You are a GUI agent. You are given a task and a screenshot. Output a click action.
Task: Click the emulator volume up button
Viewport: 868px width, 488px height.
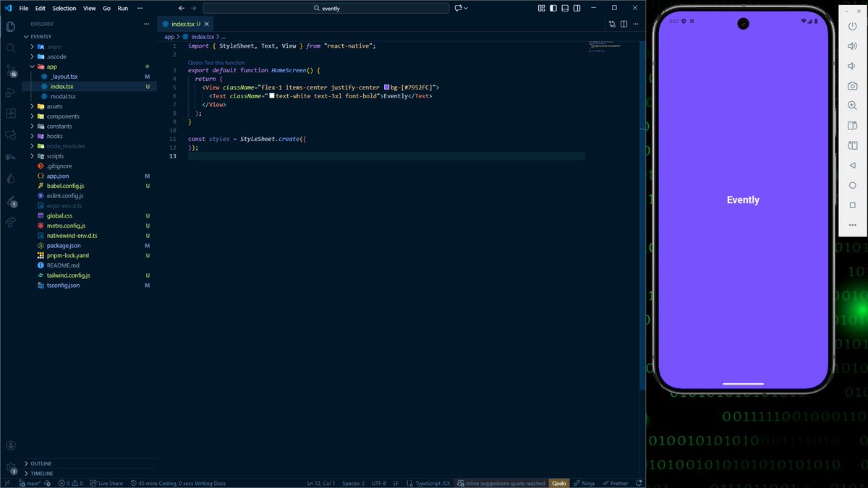pos(852,46)
